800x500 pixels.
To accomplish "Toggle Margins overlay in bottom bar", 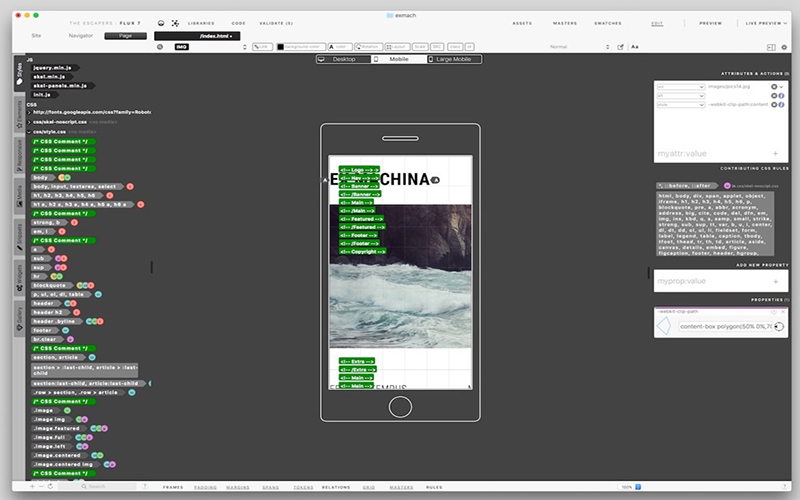I will click(x=238, y=487).
